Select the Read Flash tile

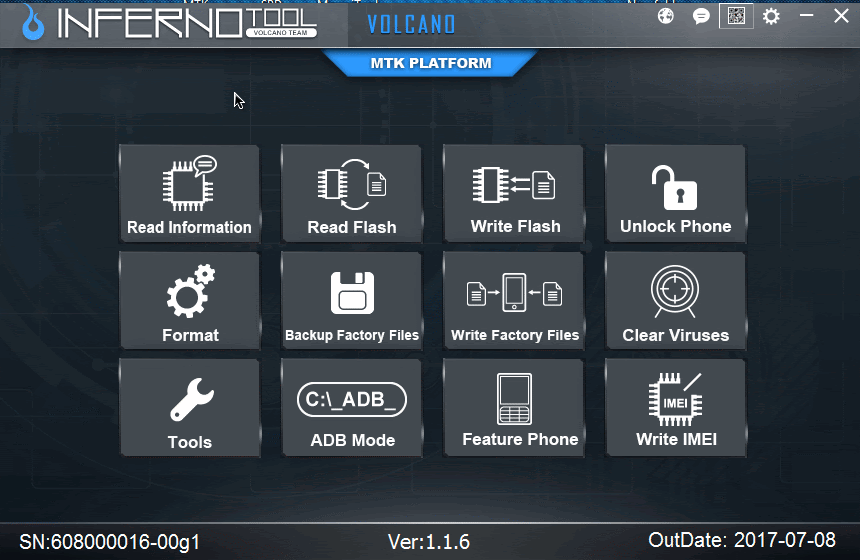pyautogui.click(x=352, y=194)
